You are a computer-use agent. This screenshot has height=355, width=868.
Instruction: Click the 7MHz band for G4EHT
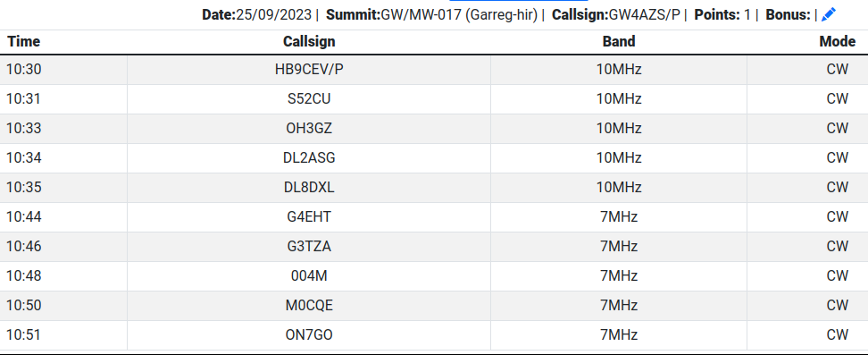[618, 217]
